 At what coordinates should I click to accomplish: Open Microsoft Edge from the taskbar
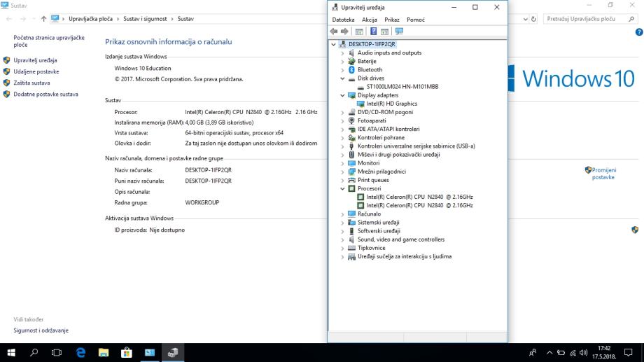point(80,353)
